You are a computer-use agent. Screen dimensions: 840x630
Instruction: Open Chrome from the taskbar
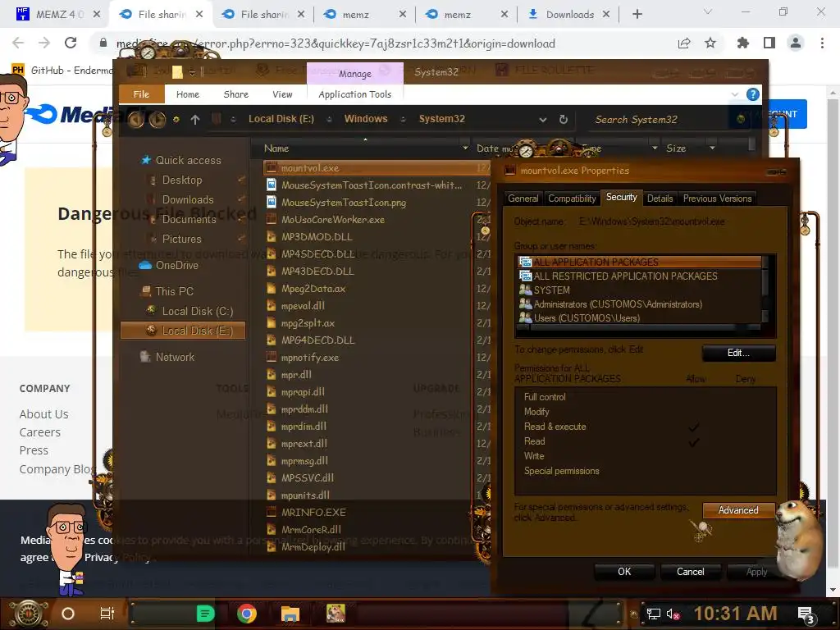click(x=246, y=614)
